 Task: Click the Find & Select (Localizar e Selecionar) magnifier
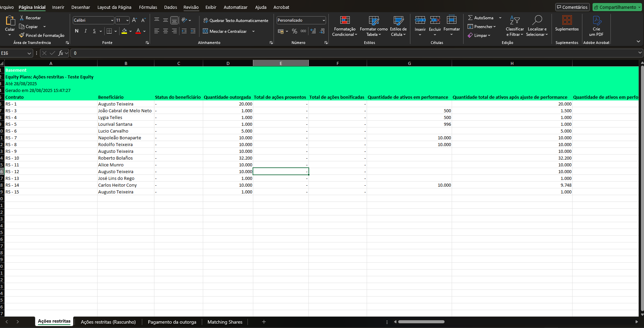click(x=537, y=21)
